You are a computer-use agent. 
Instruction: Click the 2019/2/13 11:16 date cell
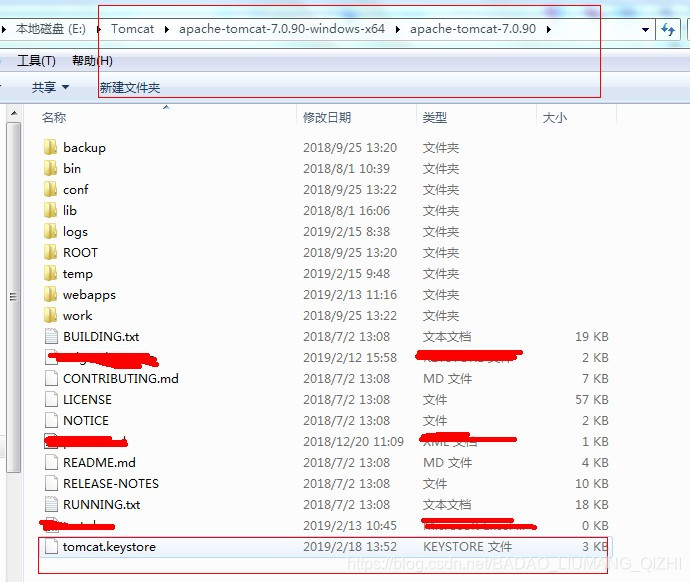[350, 295]
